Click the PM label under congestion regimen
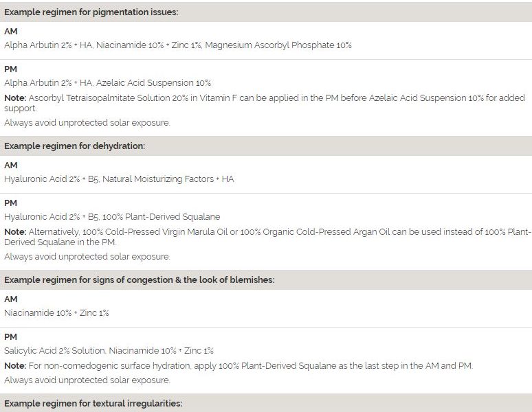Viewport: 532px width, 412px height. pos(11,337)
